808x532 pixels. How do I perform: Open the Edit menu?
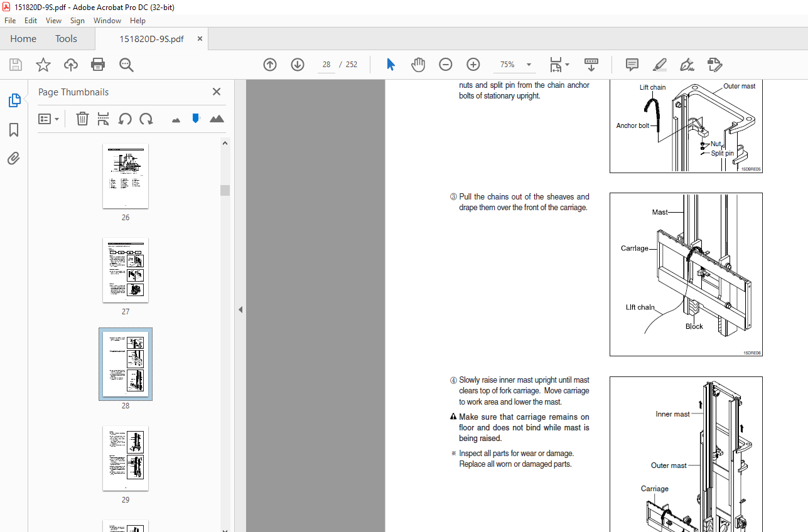click(31, 21)
